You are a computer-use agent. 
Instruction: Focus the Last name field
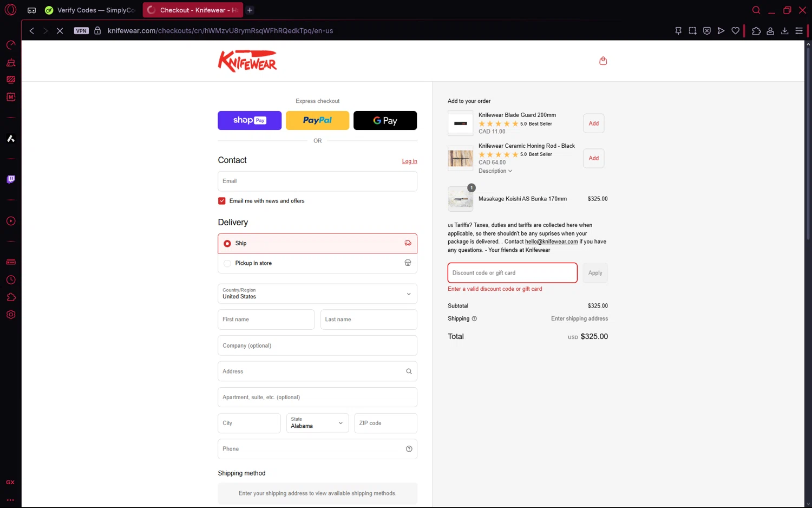click(369, 320)
